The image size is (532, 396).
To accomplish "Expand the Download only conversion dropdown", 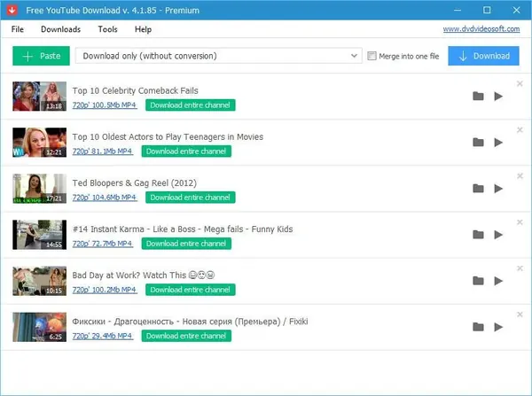I will point(218,56).
